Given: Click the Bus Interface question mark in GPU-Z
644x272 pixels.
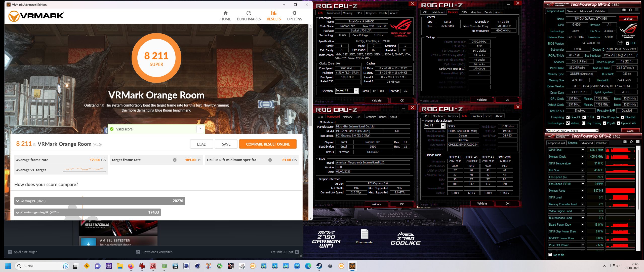Looking at the screenshot, I should [x=637, y=55].
